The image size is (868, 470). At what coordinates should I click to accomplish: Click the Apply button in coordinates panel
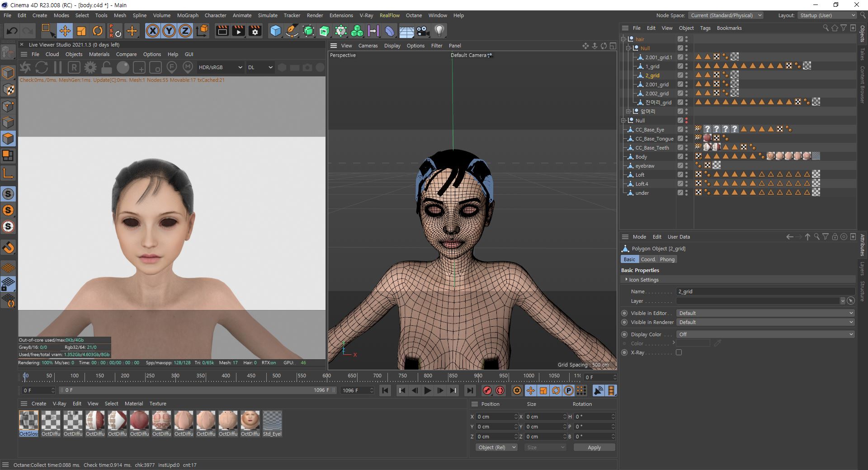point(594,447)
